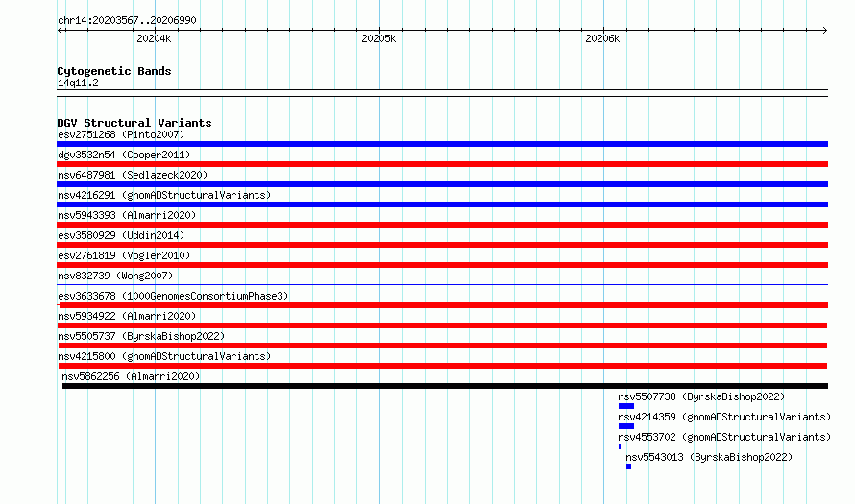855x504 pixels.
Task: Click the left arrowhead of the ruler
Action: point(61,30)
